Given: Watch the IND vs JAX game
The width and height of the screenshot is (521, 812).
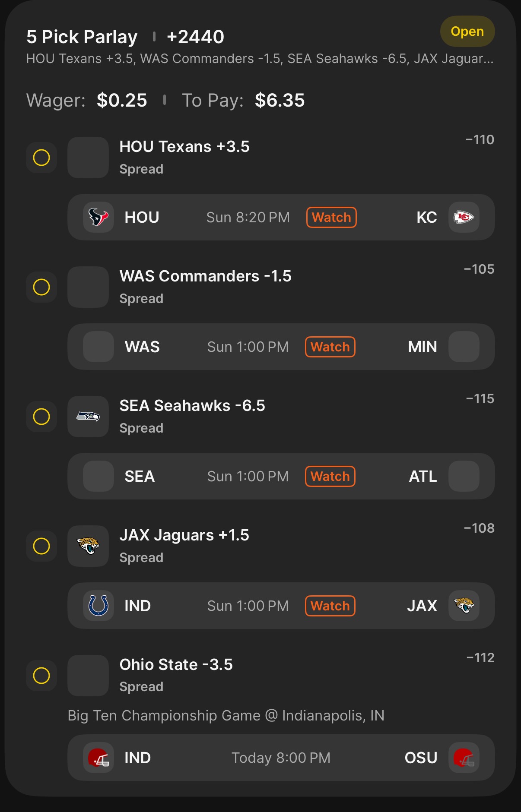Looking at the screenshot, I should (x=330, y=606).
